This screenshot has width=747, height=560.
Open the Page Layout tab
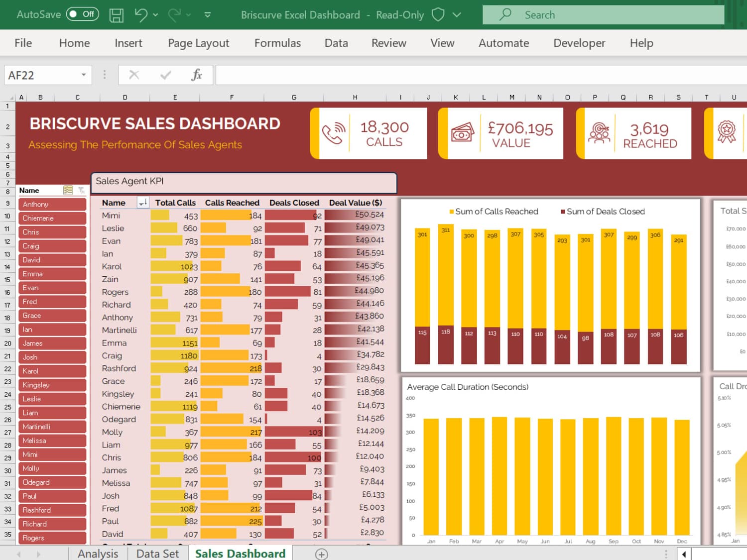coord(198,43)
